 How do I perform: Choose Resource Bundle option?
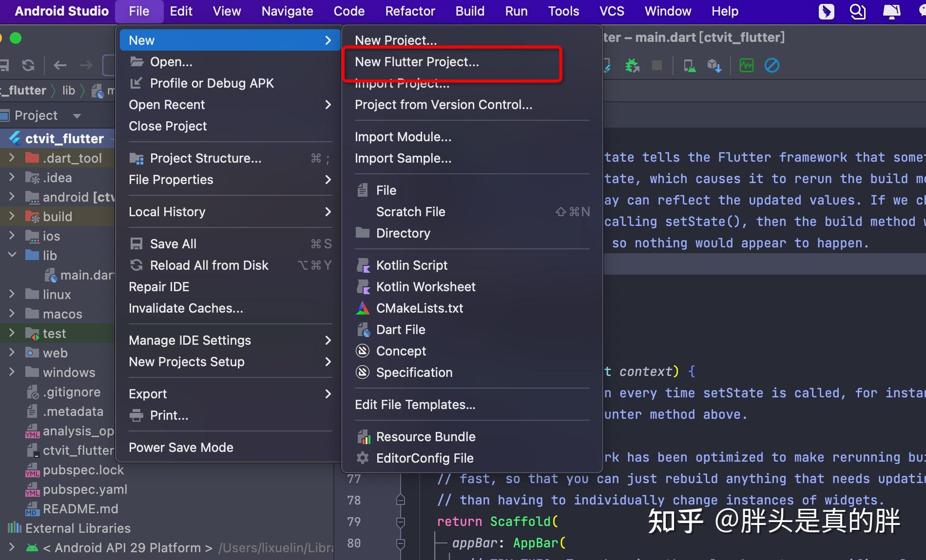click(472, 436)
